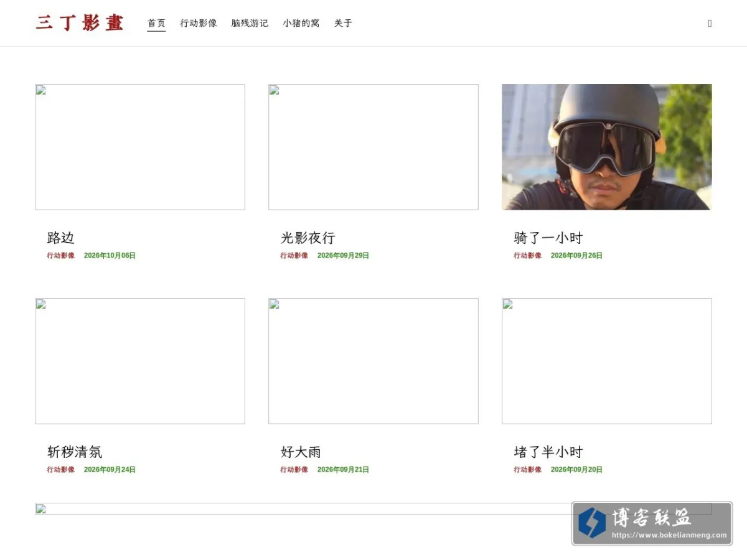Click the 行动影像 category under 骑了一小时
Image resolution: width=747 pixels, height=560 pixels.
coord(528,256)
